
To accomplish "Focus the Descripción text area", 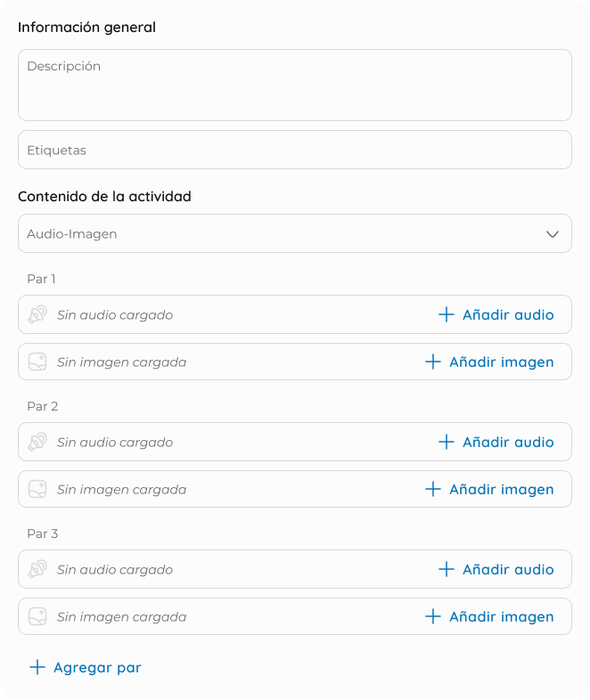I will point(295,85).
